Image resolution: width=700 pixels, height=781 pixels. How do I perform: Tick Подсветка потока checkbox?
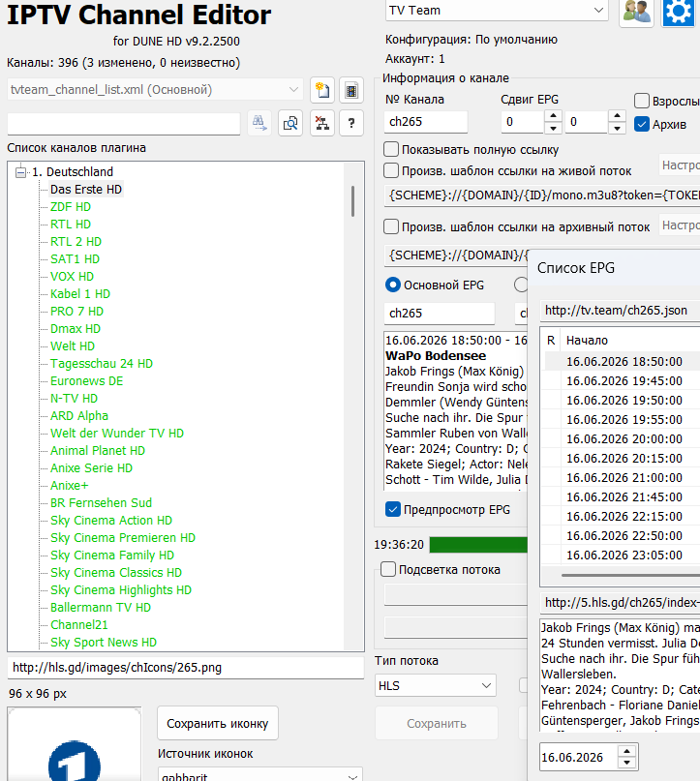click(x=388, y=569)
